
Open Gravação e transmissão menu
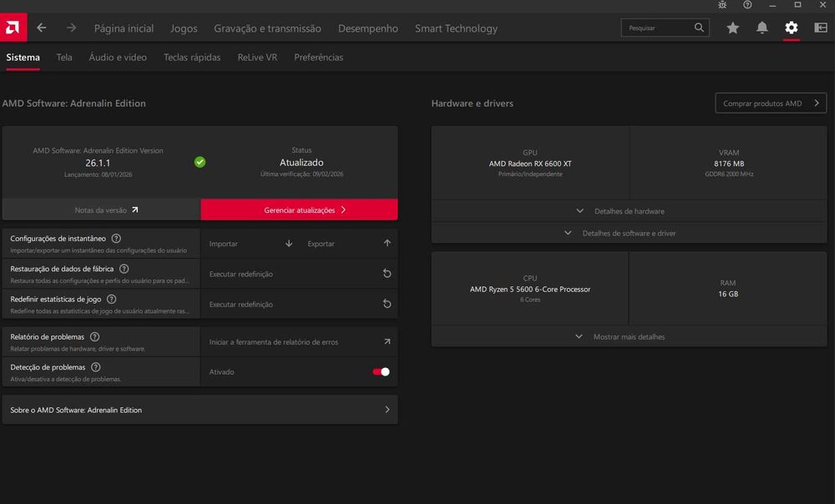tap(267, 28)
